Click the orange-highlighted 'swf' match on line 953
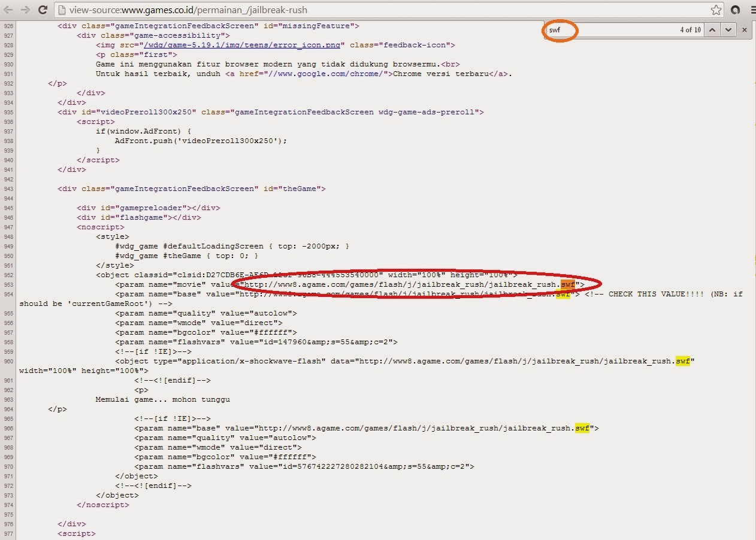Viewport: 756px width, 540px height. point(568,284)
